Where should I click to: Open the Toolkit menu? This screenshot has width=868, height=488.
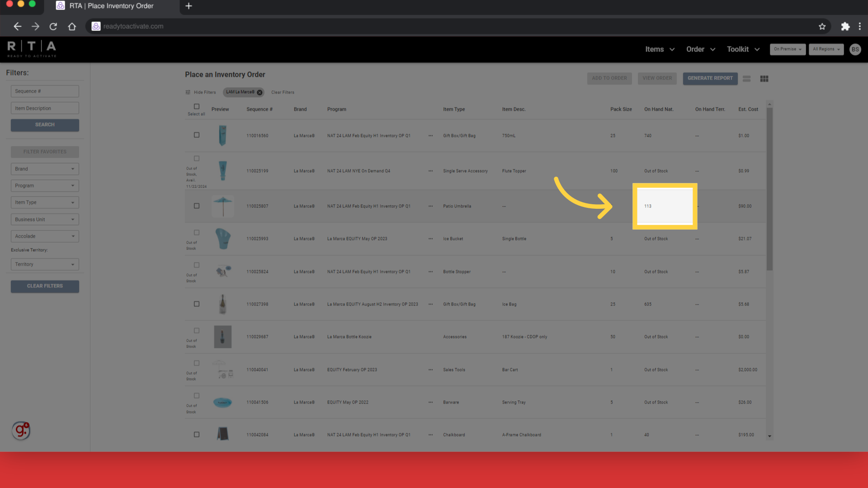point(743,49)
